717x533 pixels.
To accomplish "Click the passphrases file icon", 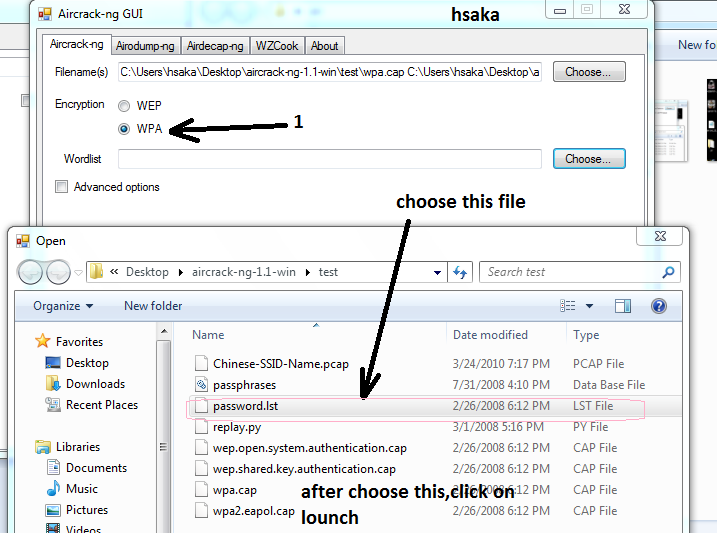I will pos(201,384).
